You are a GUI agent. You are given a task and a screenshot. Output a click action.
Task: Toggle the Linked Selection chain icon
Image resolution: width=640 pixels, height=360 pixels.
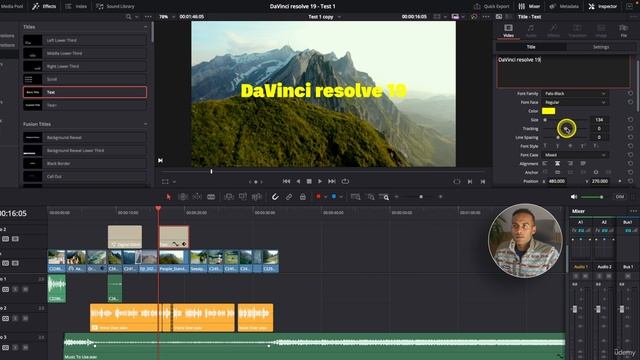[x=289, y=197]
